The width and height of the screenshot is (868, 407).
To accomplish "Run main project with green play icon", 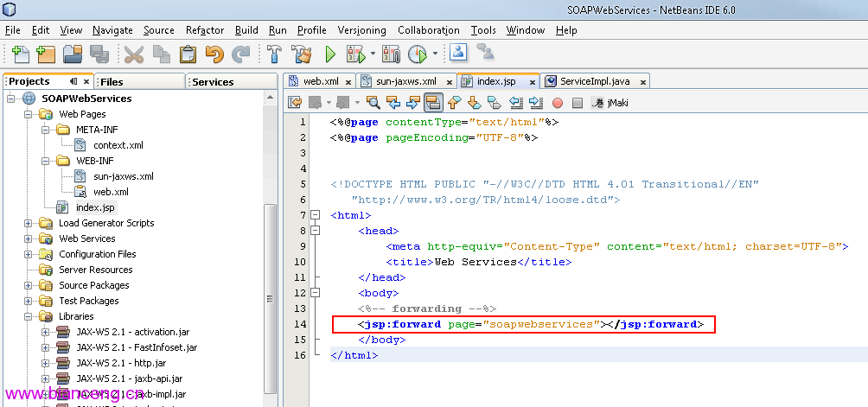I will click(x=330, y=54).
